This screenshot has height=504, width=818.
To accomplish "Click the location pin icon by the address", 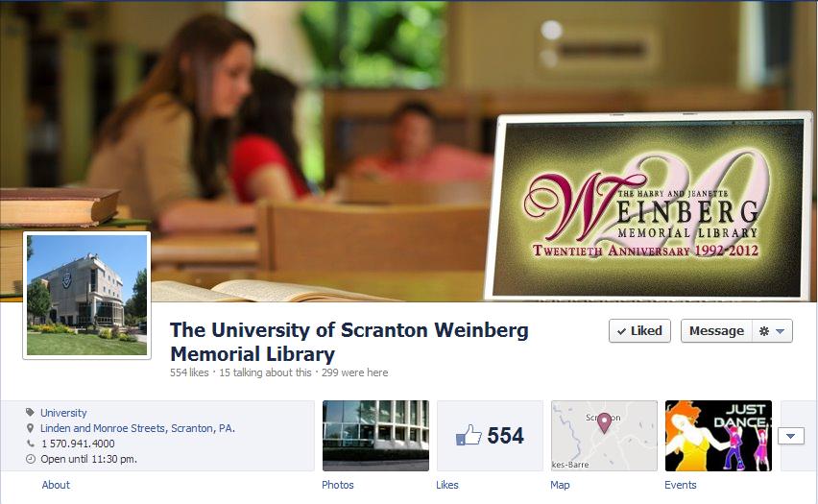I will tap(31, 428).
